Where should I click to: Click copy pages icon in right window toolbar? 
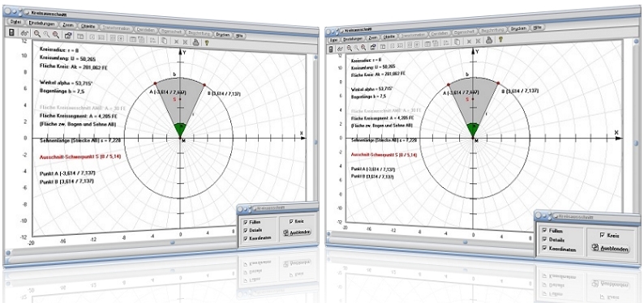point(457,42)
